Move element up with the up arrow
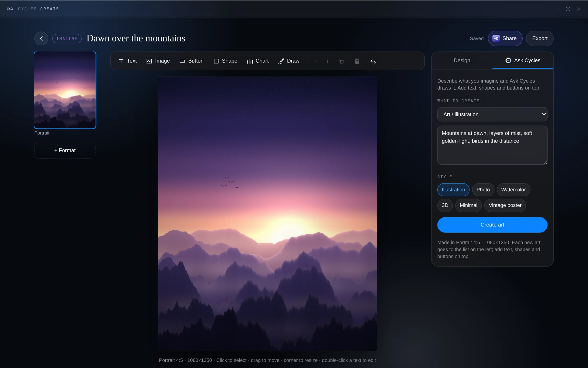This screenshot has height=368, width=588. (x=316, y=61)
